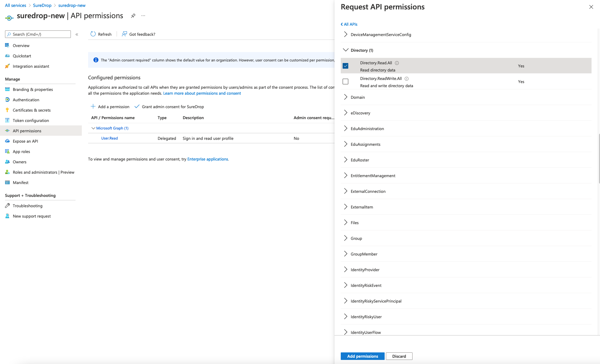Click the All services breadcrumb link
Viewport: 600px width, 364px height.
(x=15, y=5)
